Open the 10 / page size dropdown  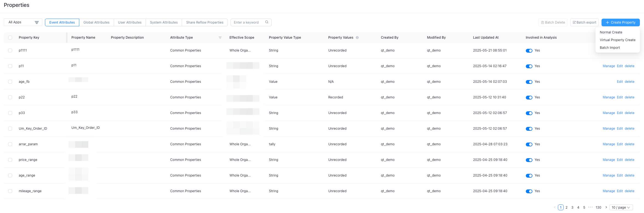pyautogui.click(x=621, y=208)
